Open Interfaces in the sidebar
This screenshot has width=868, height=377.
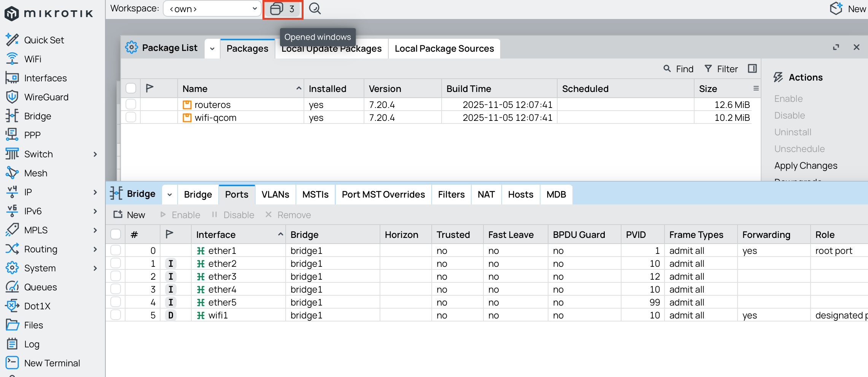(45, 78)
